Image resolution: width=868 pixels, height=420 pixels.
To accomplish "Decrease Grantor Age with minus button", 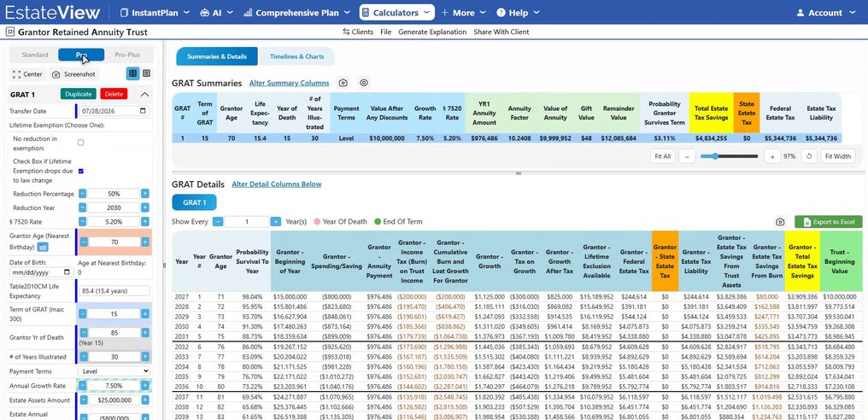I will (x=84, y=242).
